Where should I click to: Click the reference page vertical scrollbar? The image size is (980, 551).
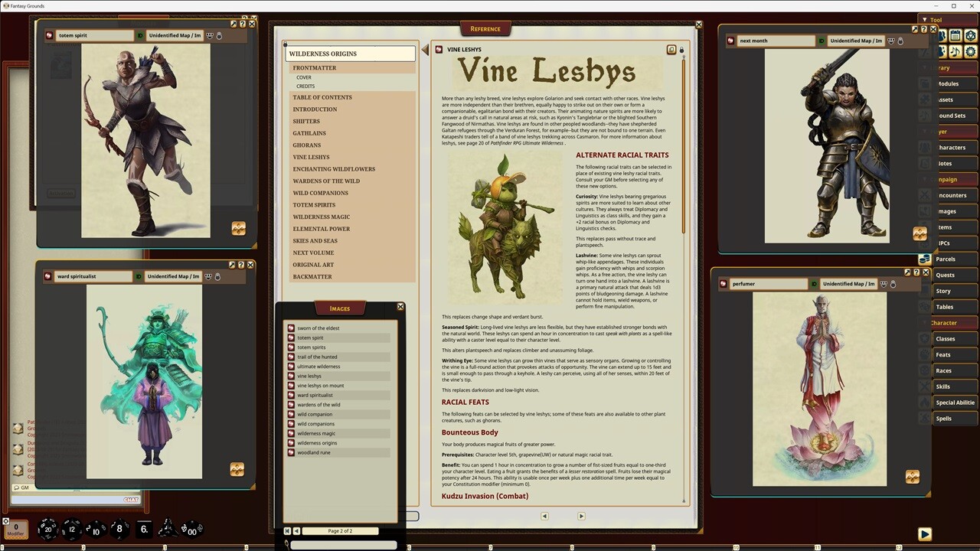pos(684,153)
